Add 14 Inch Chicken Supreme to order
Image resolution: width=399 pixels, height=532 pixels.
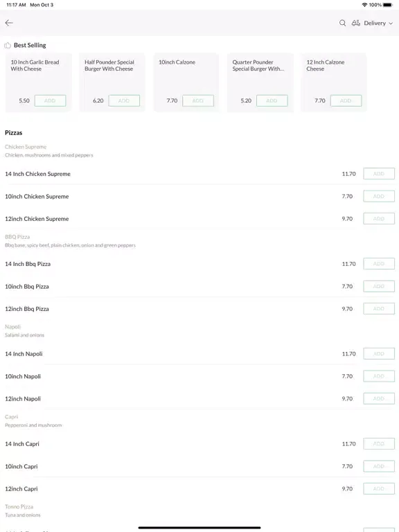coord(379,174)
